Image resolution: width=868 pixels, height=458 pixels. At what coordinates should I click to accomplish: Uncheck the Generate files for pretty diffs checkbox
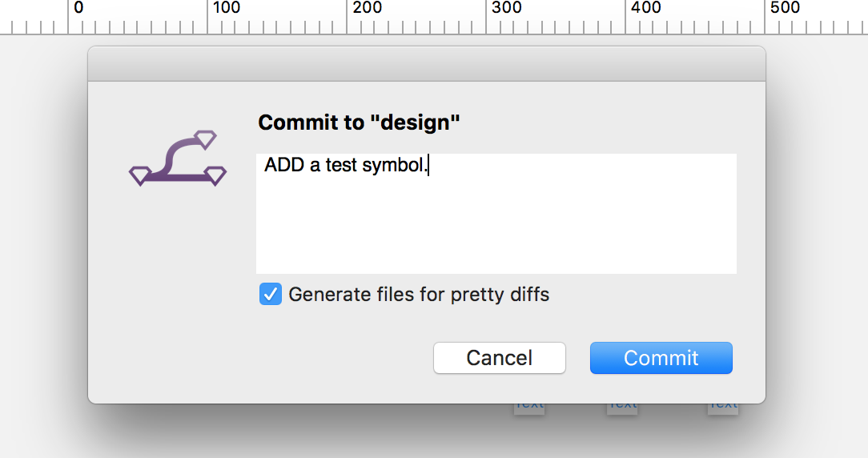pyautogui.click(x=271, y=294)
